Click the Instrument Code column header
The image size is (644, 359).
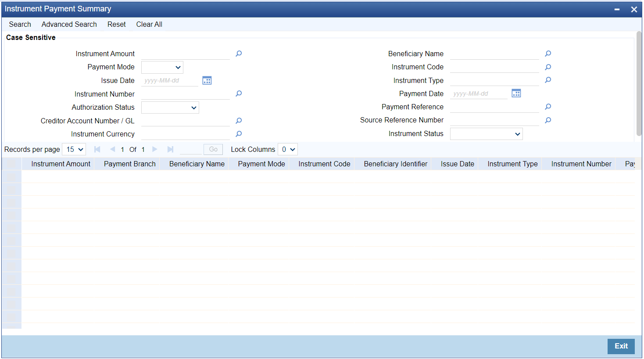click(x=324, y=164)
